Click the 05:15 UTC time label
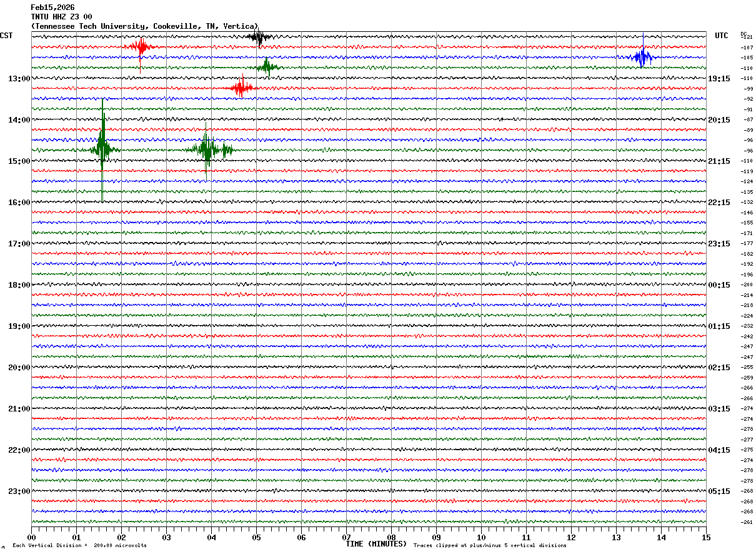The height and width of the screenshot is (554, 756). click(x=719, y=491)
